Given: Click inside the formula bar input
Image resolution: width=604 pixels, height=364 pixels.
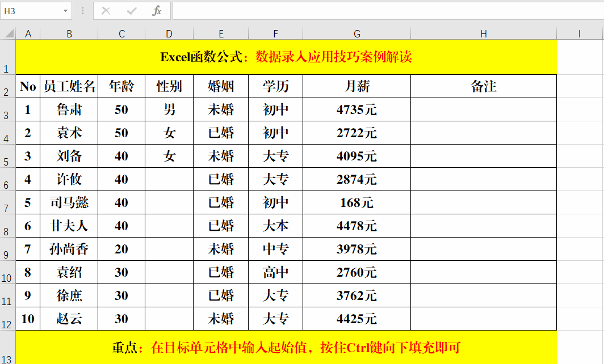Looking at the screenshot, I should click(x=388, y=11).
